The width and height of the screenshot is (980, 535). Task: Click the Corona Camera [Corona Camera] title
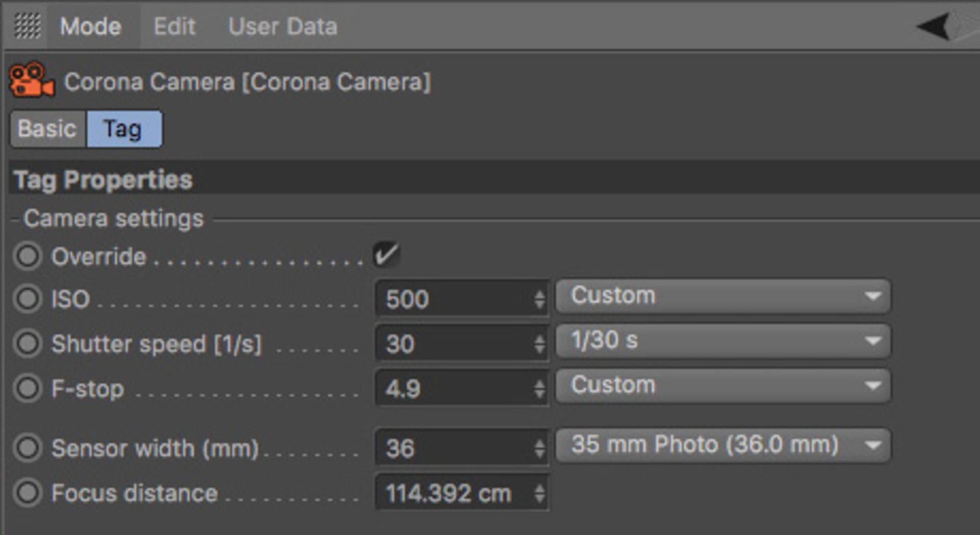(x=248, y=82)
